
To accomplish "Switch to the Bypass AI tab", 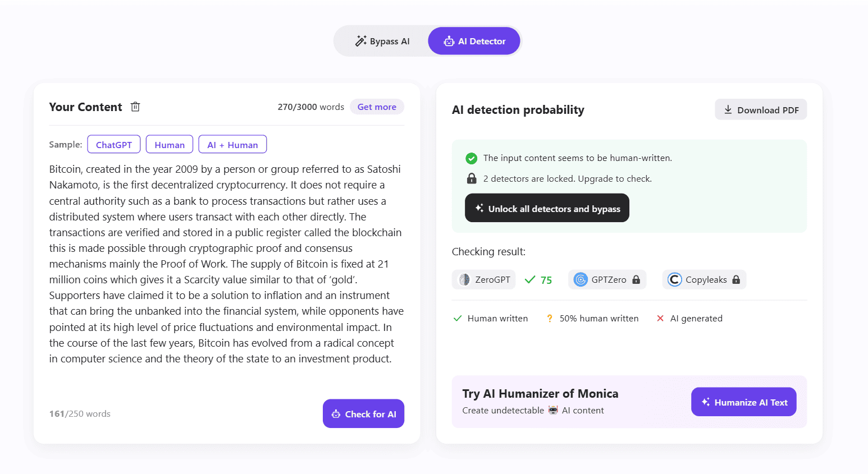I will (382, 42).
